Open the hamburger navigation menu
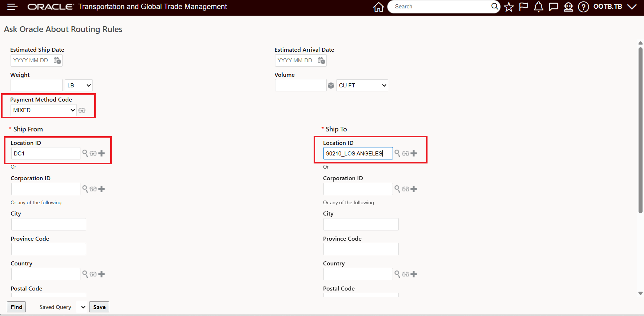This screenshot has width=644, height=316. 12,7
